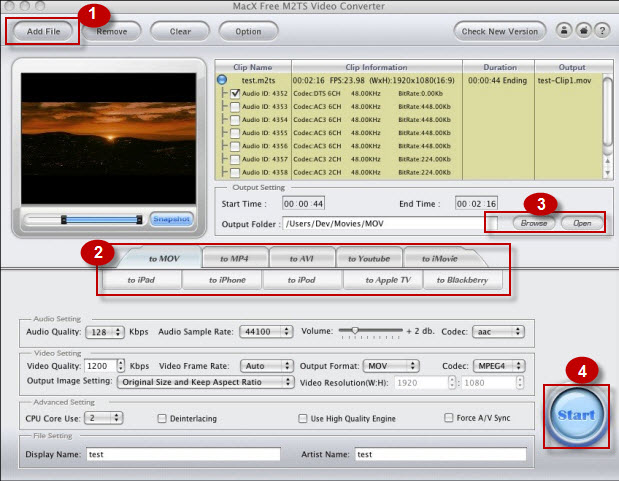619x481 pixels.
Task: Click video height resolution stepper
Action: click(520, 382)
